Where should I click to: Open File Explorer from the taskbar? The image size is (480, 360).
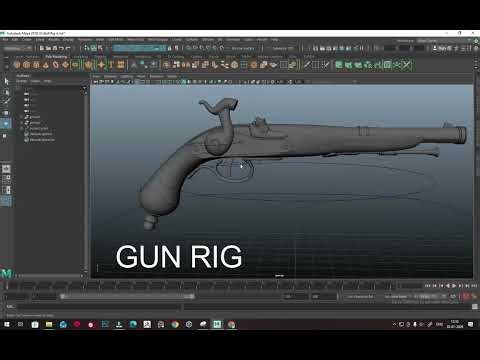pos(49,324)
